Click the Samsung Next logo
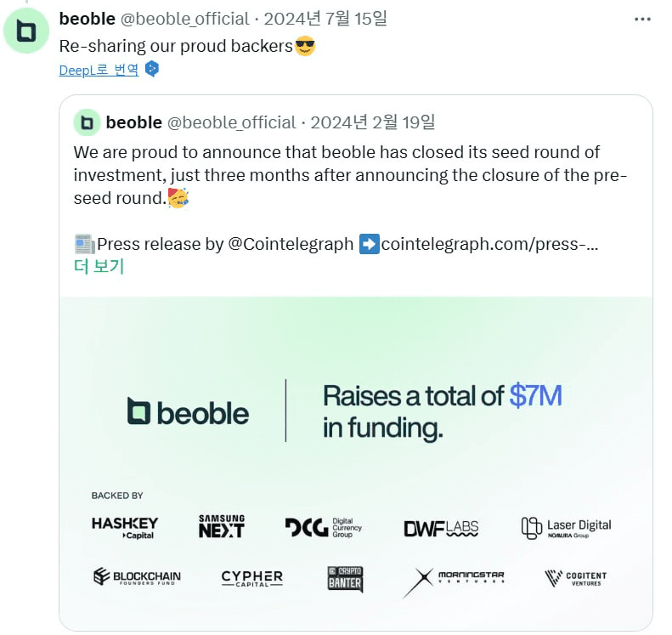 [222, 526]
